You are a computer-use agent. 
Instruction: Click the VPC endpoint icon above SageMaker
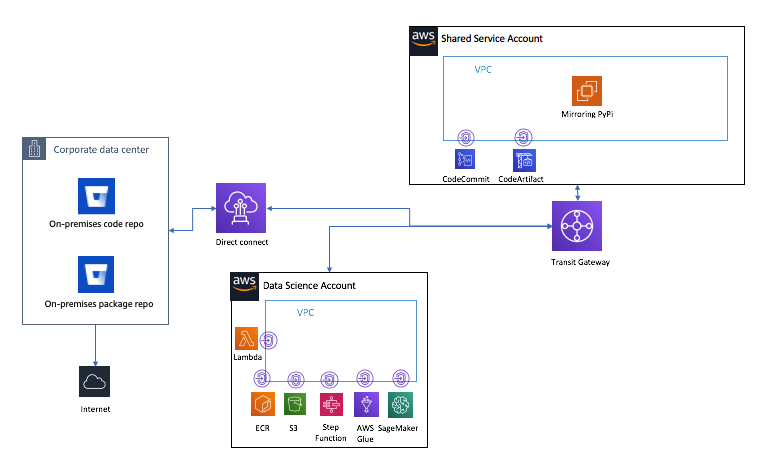(x=401, y=378)
